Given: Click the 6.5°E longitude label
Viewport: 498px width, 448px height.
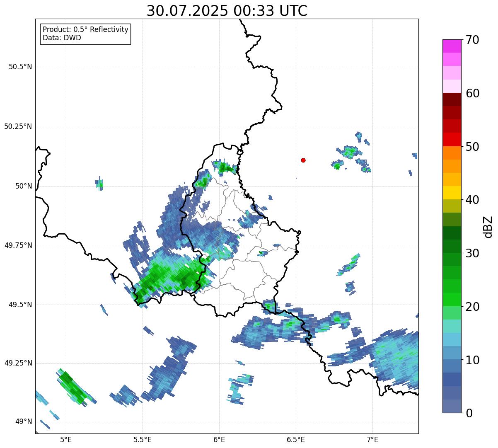Looking at the screenshot, I should click(x=296, y=439).
